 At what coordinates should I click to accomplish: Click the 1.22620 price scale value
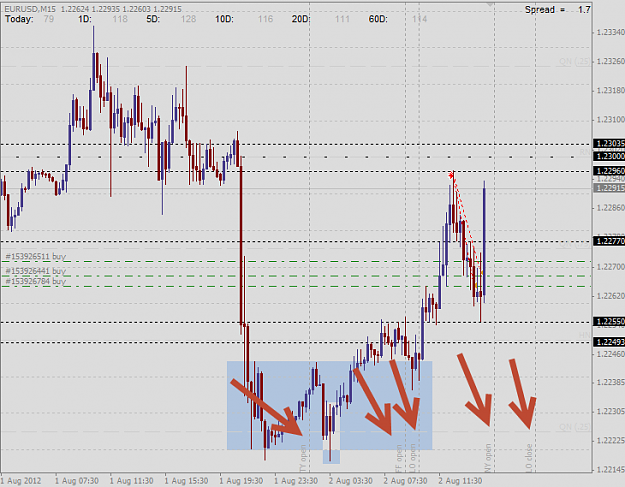[x=610, y=296]
